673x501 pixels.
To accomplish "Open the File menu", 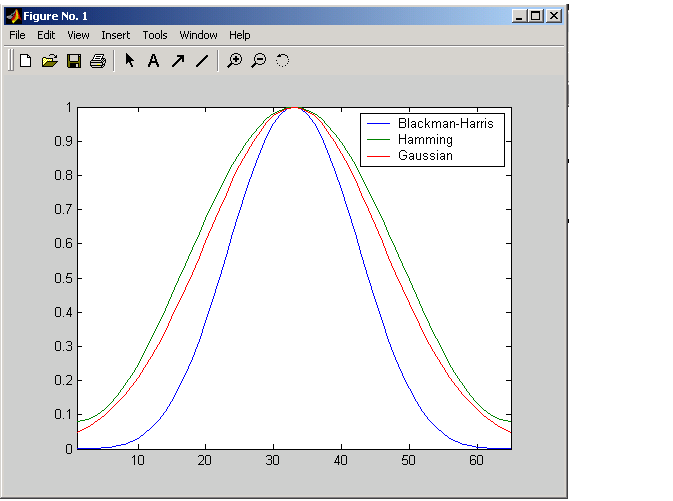I will tap(17, 35).
